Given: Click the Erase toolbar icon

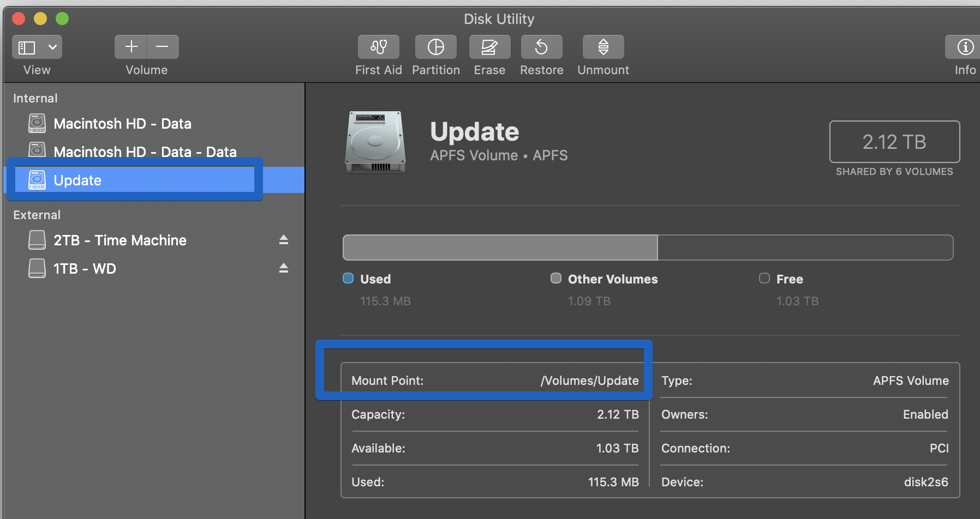Looking at the screenshot, I should [489, 47].
